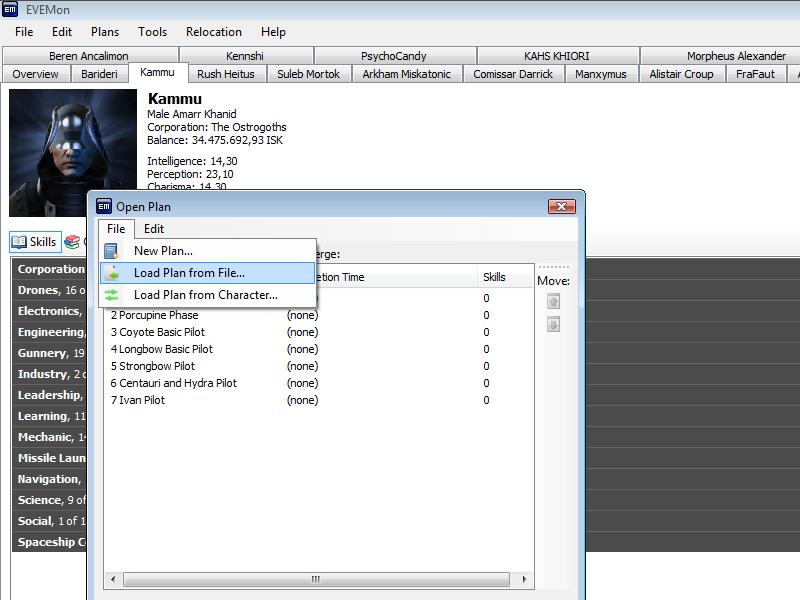Click the Load Plan from Character swap icon
The width and height of the screenshot is (800, 600).
(x=111, y=295)
